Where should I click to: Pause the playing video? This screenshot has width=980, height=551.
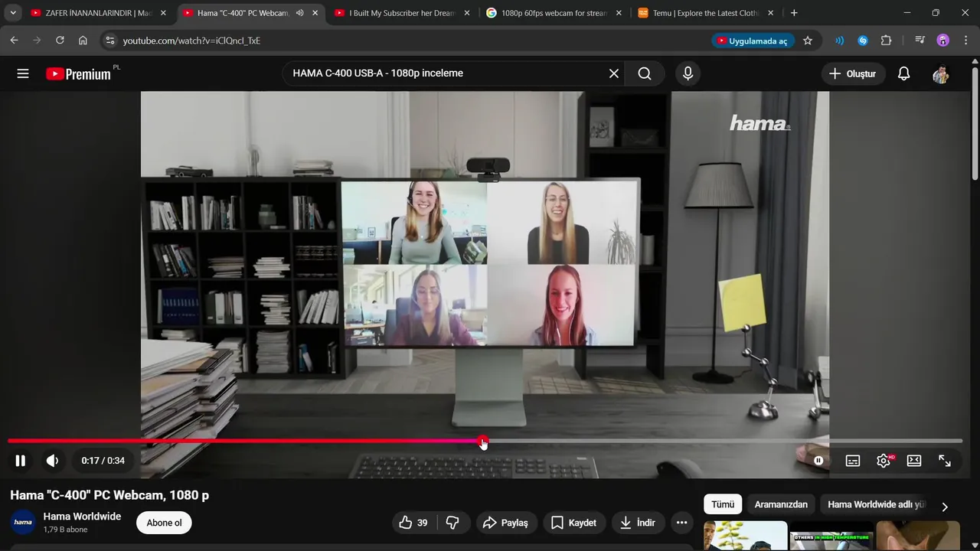21,461
